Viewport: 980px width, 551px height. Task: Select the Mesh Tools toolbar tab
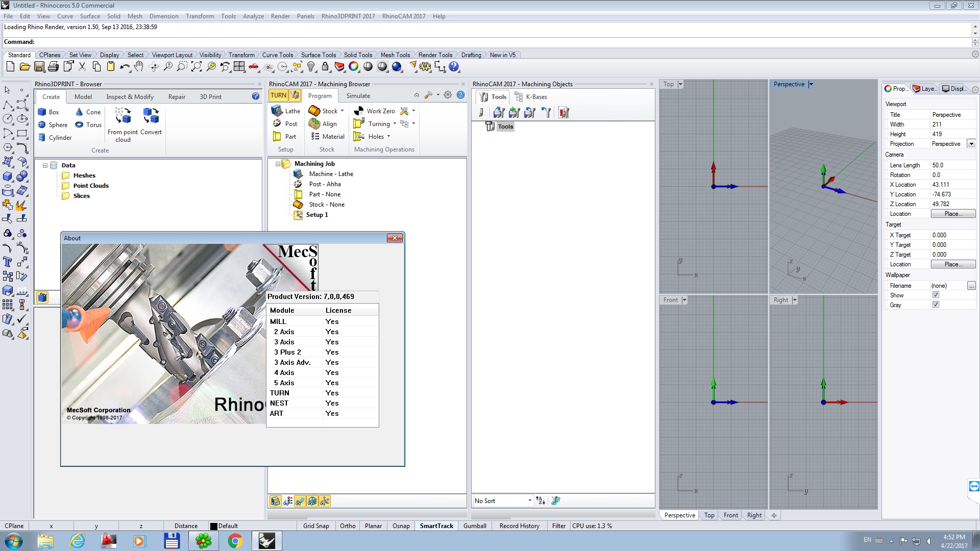coord(395,55)
